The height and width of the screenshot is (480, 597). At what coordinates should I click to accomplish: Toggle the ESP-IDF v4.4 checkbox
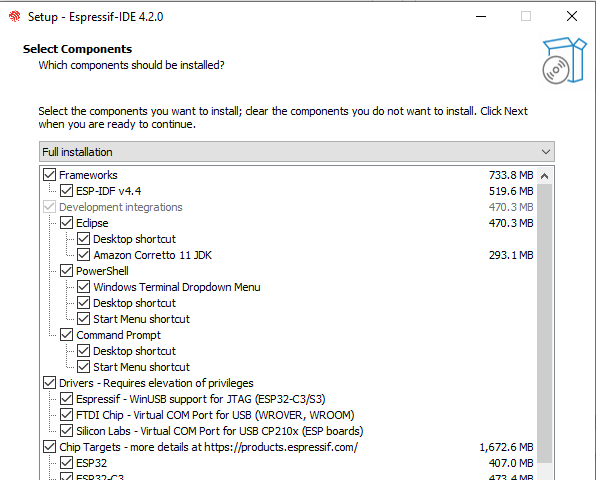coord(67,191)
